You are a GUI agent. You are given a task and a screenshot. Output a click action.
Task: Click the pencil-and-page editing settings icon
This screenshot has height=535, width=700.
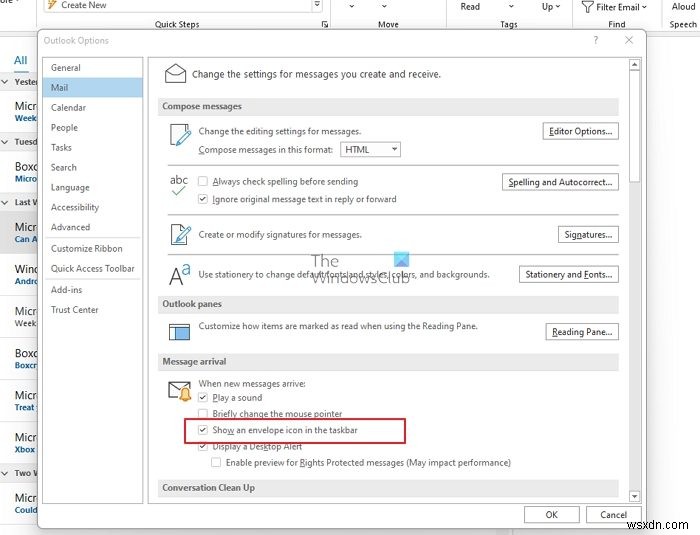coord(180,135)
